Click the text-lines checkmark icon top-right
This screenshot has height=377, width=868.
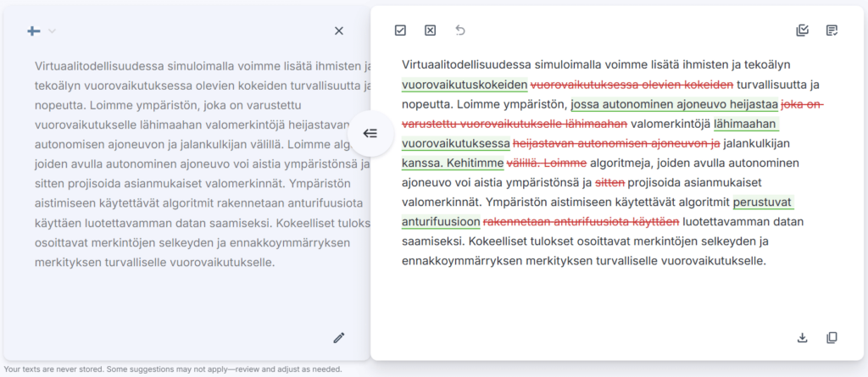pyautogui.click(x=832, y=30)
